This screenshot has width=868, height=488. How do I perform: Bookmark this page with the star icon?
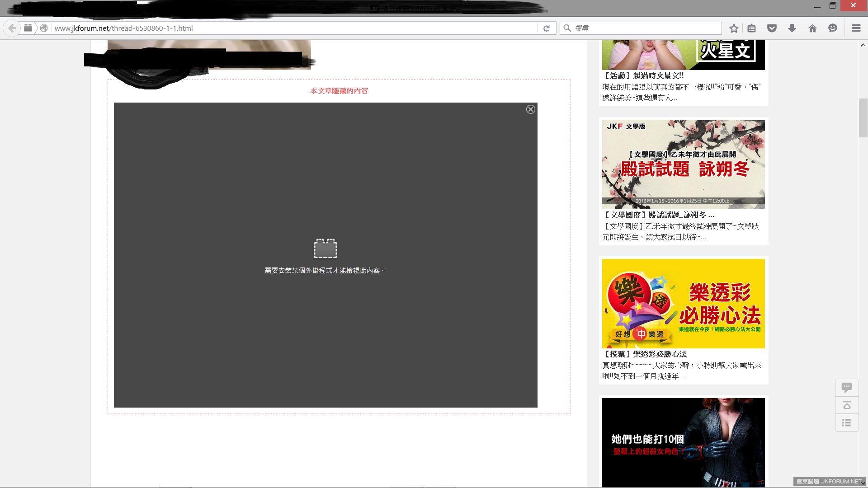(x=734, y=28)
